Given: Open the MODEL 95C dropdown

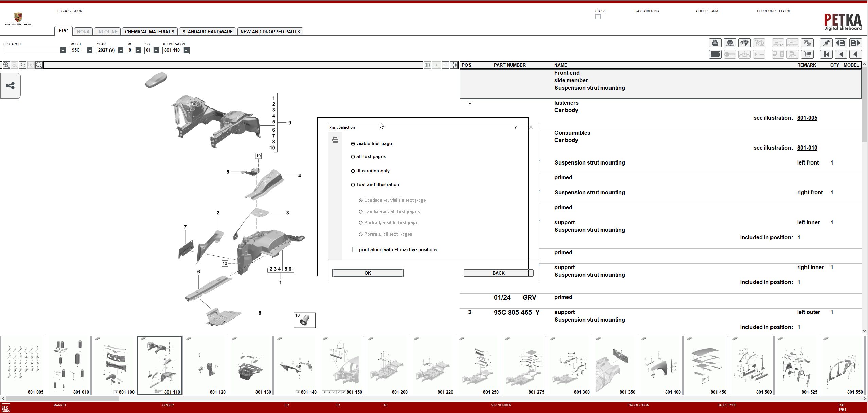Looking at the screenshot, I should 90,50.
